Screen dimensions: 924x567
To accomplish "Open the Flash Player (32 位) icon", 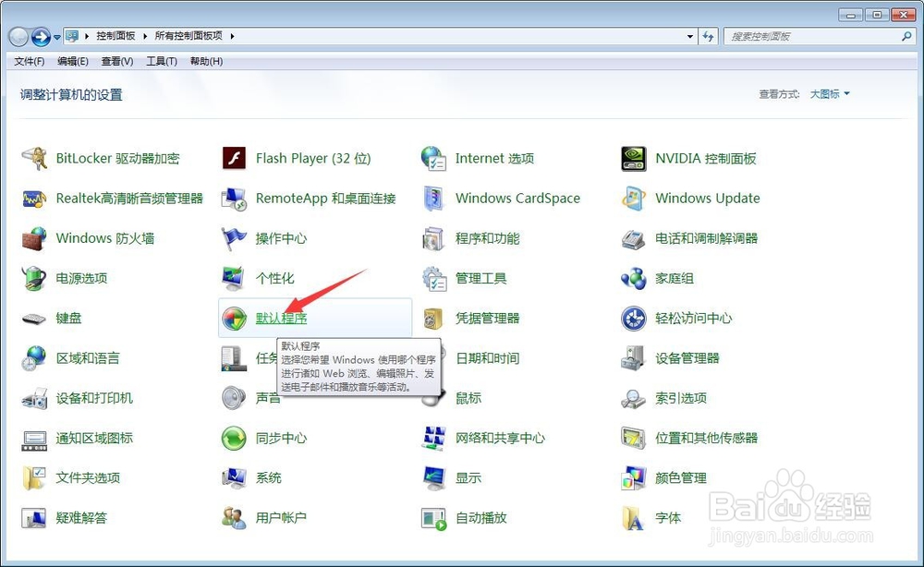I will pyautogui.click(x=234, y=159).
